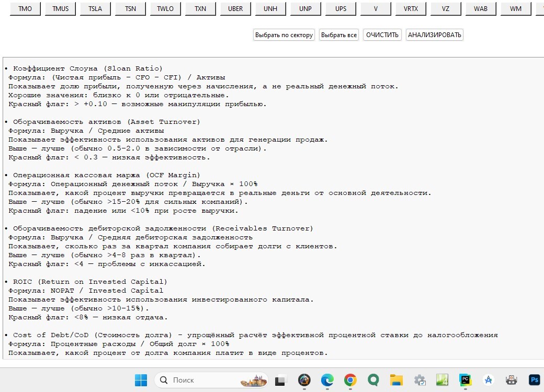Select the TMUS ticker button

[x=60, y=9]
